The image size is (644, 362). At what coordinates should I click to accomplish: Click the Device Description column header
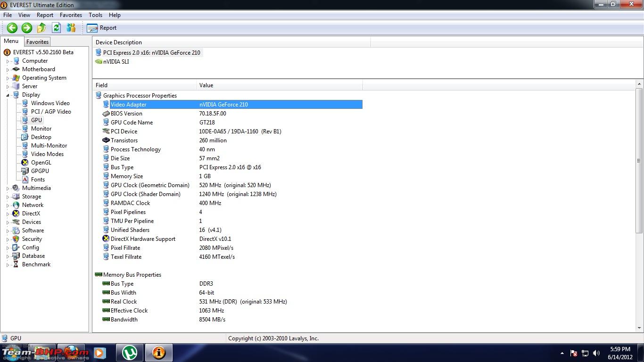pyautogui.click(x=231, y=42)
